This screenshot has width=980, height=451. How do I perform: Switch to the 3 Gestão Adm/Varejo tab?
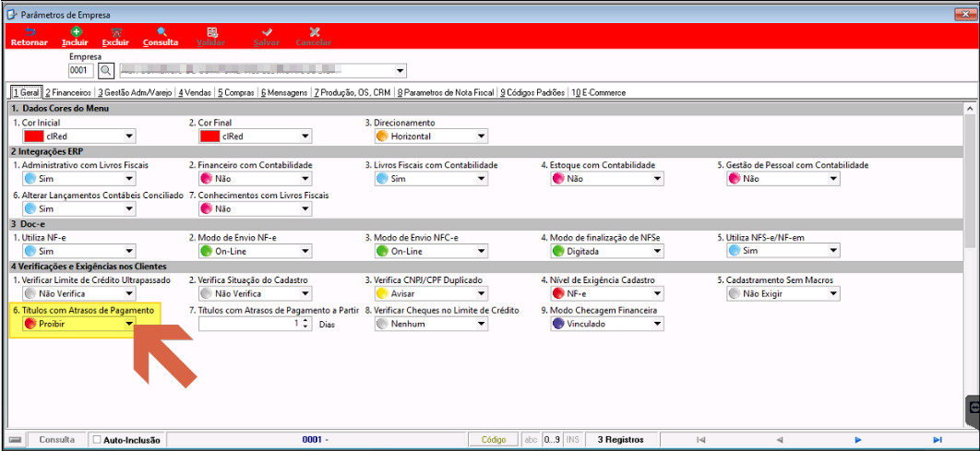pyautogui.click(x=135, y=92)
